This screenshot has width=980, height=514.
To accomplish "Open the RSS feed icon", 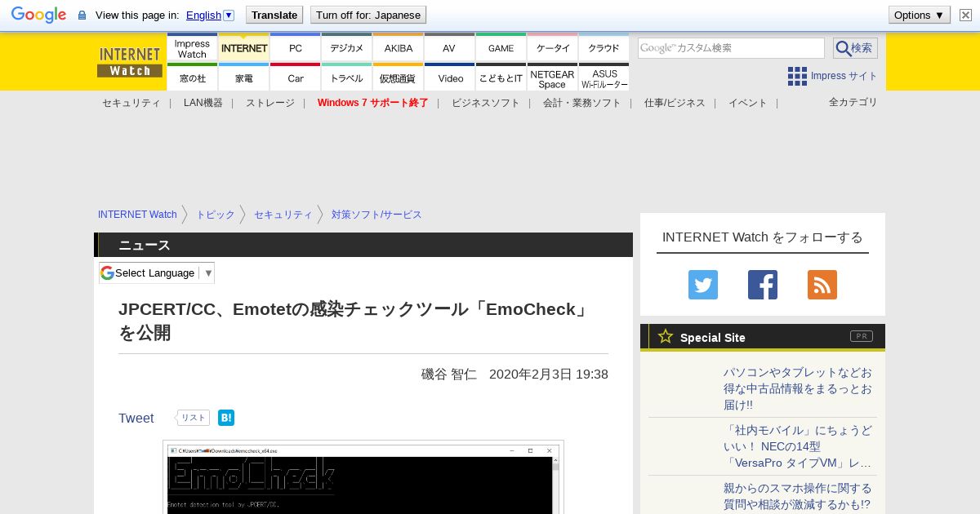I will [x=822, y=285].
